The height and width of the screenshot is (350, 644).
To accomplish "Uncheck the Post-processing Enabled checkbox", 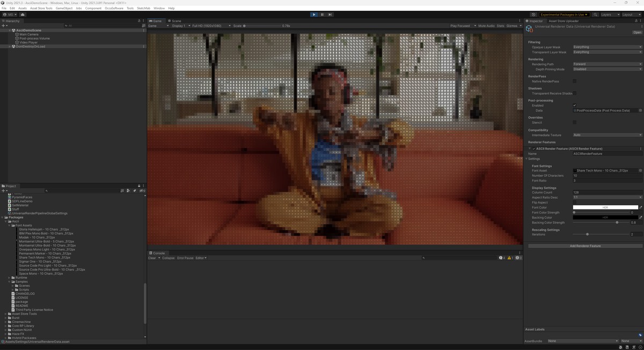I will (x=574, y=106).
